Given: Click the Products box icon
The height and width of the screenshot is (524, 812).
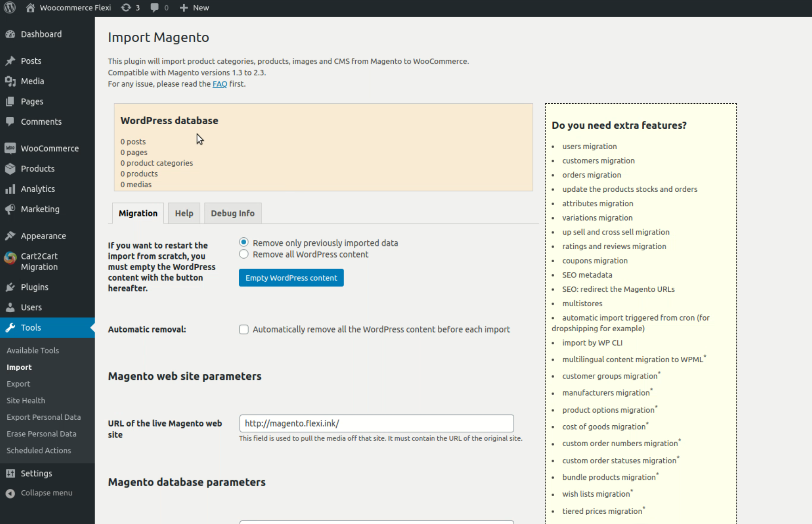Looking at the screenshot, I should [x=10, y=169].
